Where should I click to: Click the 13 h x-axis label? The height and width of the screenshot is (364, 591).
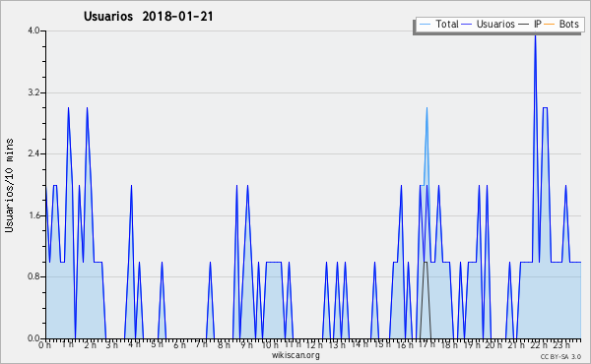coord(337,344)
